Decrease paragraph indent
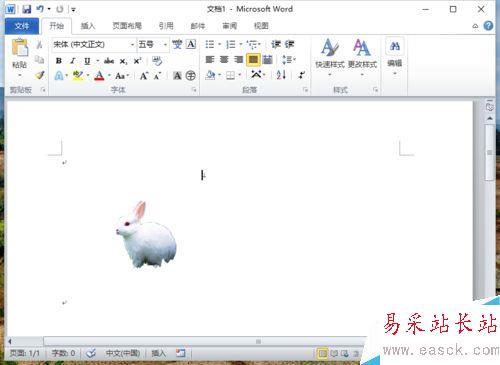This screenshot has width=500, height=365. 276,44
